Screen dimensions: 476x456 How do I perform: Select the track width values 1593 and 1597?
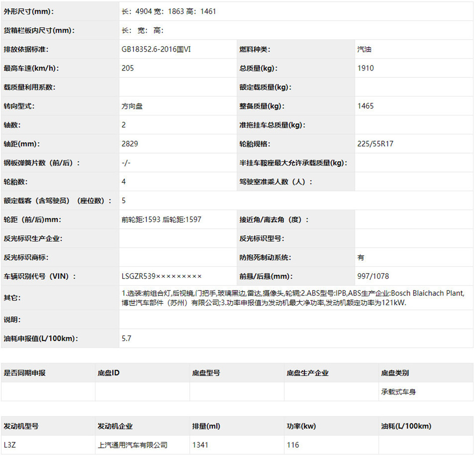point(161,220)
